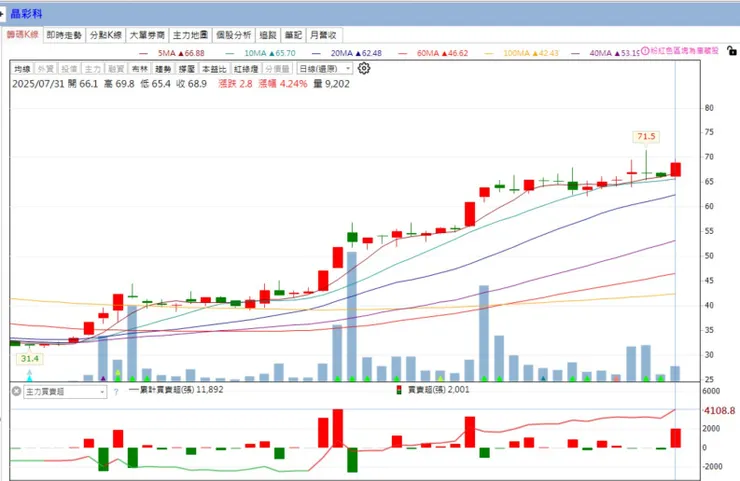Switch to the 組股 tab
The width and height of the screenshot is (740, 481).
(268, 35)
